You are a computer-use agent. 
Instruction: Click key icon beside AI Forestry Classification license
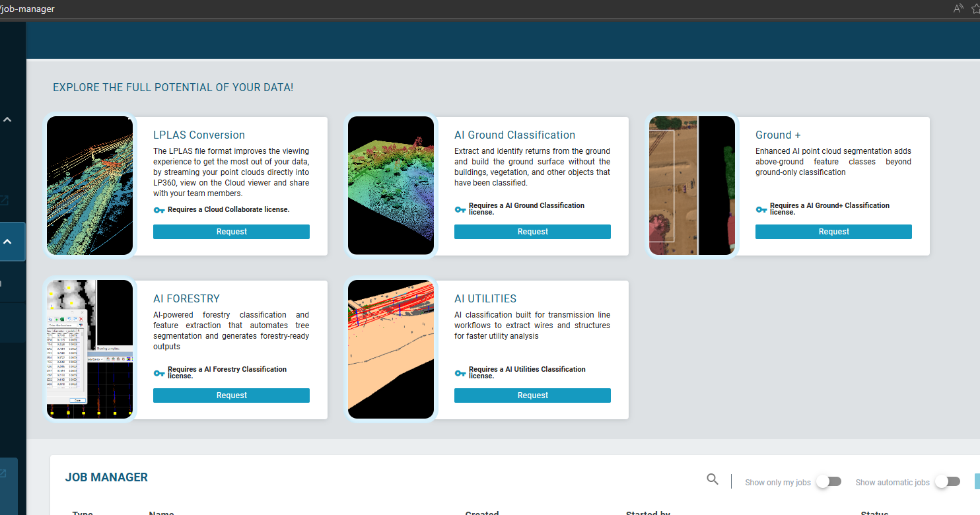[x=158, y=374]
